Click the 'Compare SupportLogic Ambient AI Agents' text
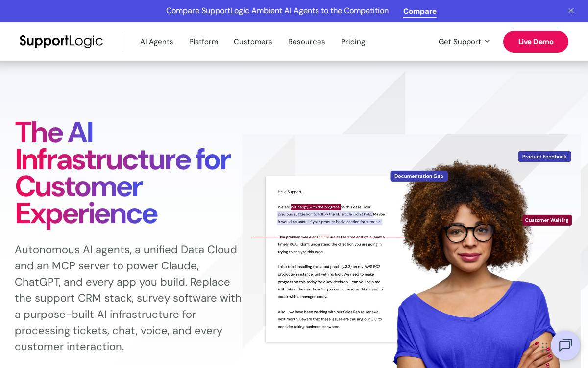This screenshot has width=588, height=368. (277, 11)
